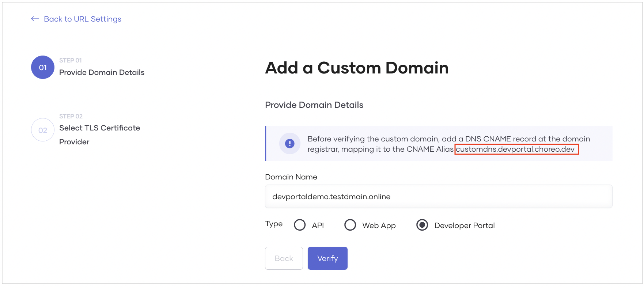Viewport: 644px width, 288px height.
Task: Click the Step 02 circle indicator
Action: coord(42,130)
